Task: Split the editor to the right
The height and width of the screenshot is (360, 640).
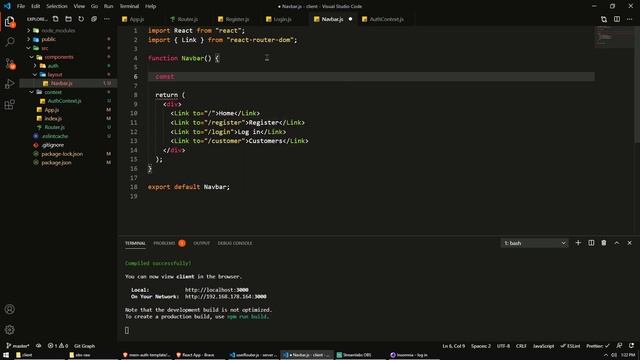Action: click(617, 19)
